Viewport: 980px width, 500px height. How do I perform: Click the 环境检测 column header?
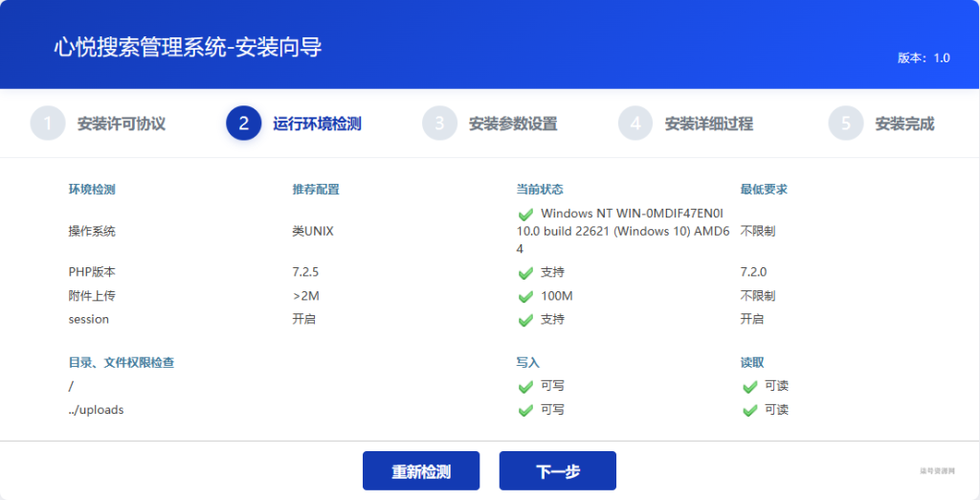(92, 190)
